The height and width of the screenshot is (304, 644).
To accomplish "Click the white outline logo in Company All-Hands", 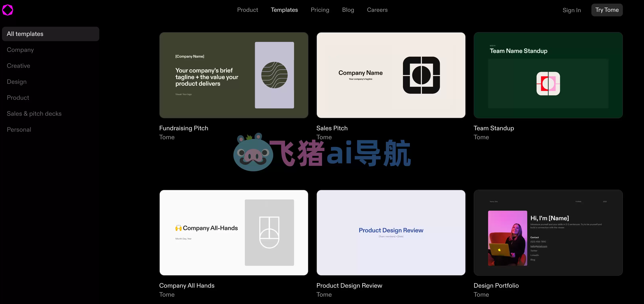I will click(x=269, y=232).
